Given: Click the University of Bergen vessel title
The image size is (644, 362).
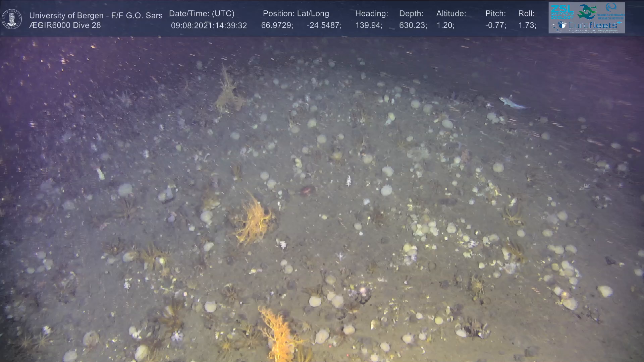Looking at the screenshot, I should pyautogui.click(x=96, y=15).
